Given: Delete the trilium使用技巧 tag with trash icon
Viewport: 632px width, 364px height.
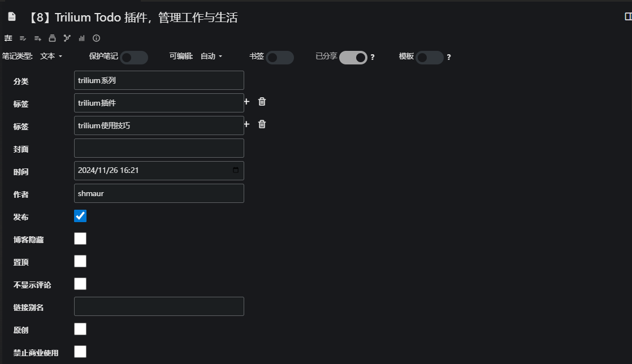Looking at the screenshot, I should click(262, 124).
